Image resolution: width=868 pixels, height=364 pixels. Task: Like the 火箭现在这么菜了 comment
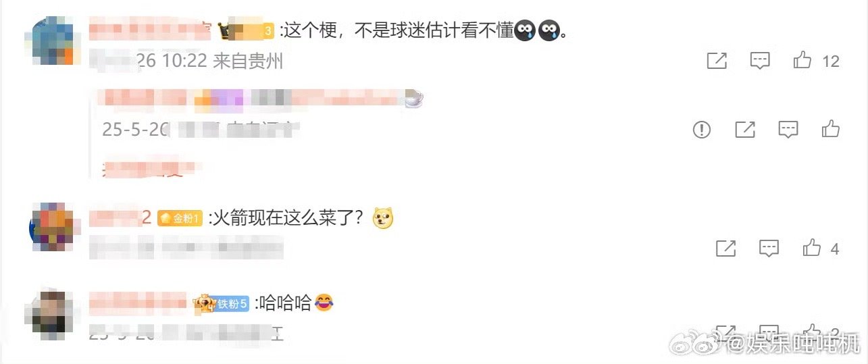point(812,248)
